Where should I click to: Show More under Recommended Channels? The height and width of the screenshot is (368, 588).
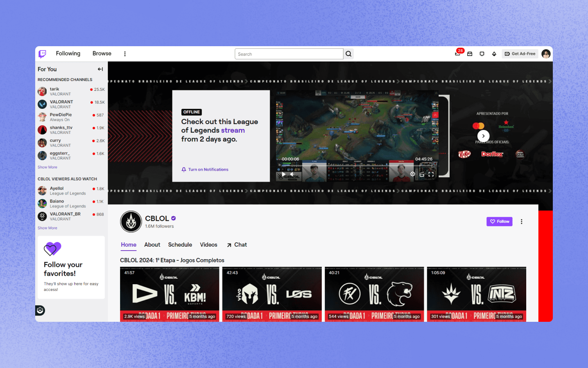point(47,167)
